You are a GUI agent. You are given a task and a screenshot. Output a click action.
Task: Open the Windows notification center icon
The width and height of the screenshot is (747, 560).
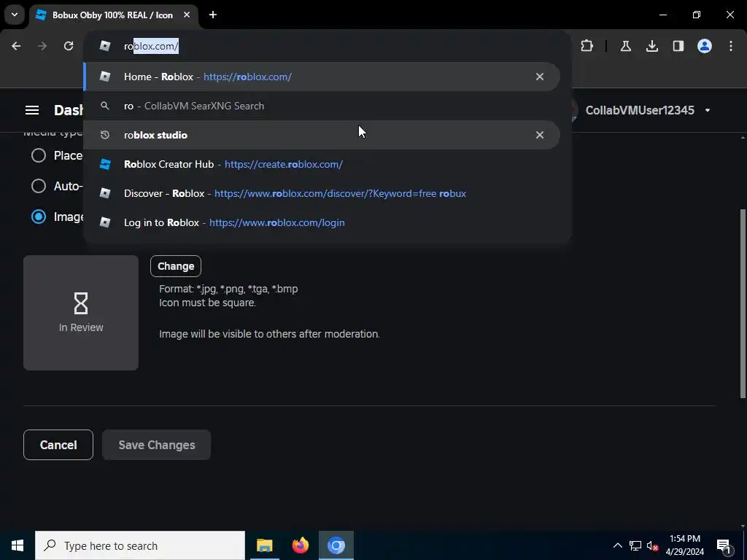724,545
